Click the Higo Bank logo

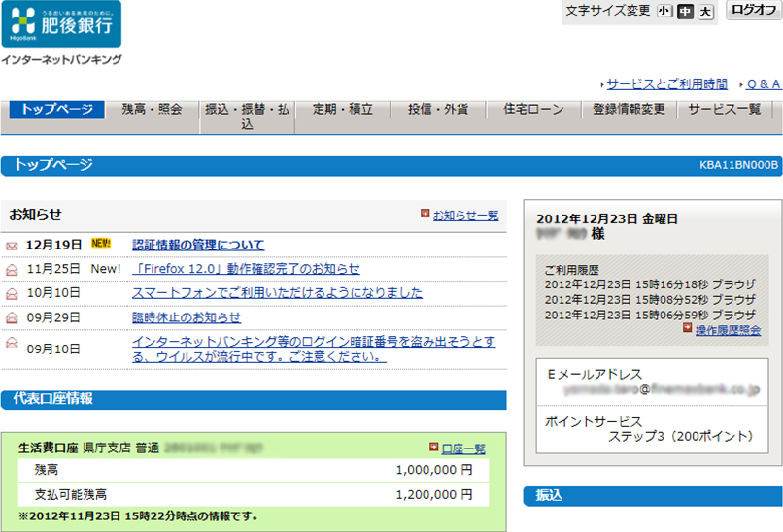[61, 24]
